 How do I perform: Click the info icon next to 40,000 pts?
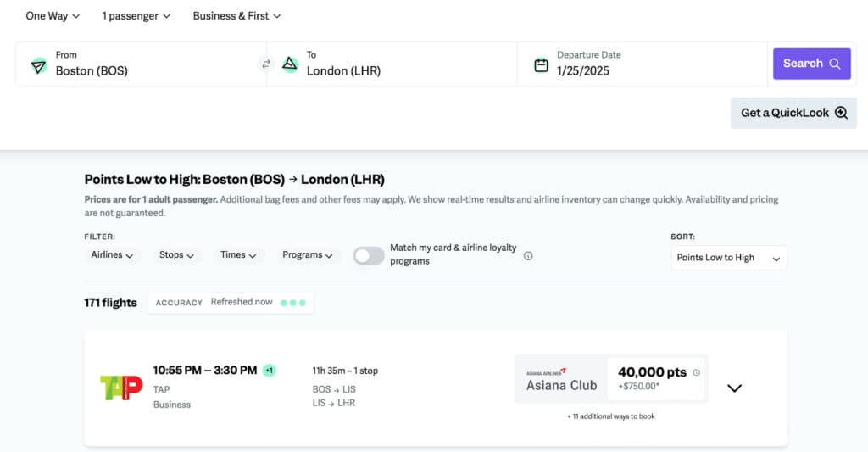(697, 372)
